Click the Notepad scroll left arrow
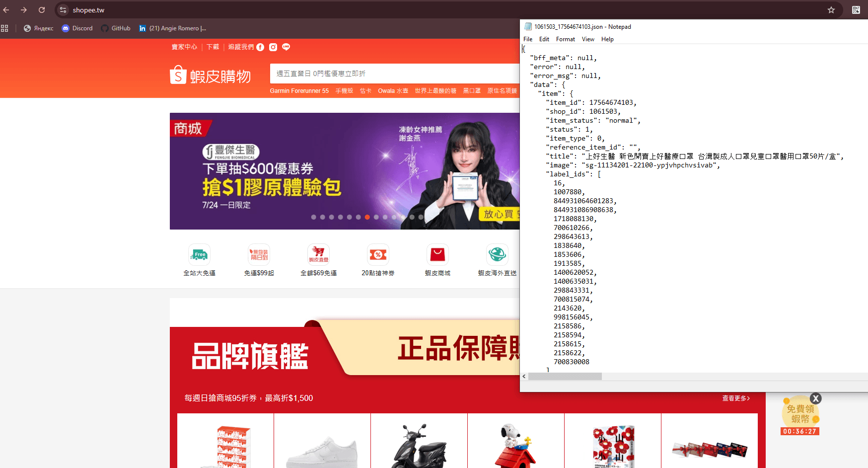 524,377
